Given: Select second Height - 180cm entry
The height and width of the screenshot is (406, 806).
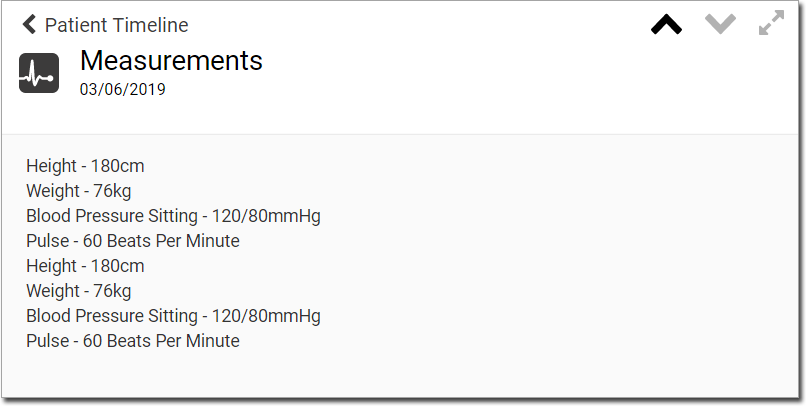Looking at the screenshot, I should coord(85,266).
